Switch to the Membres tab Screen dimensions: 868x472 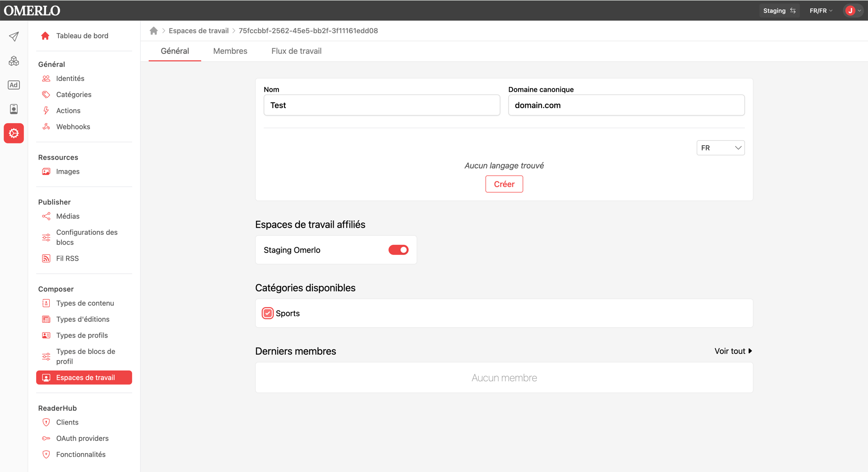click(230, 51)
